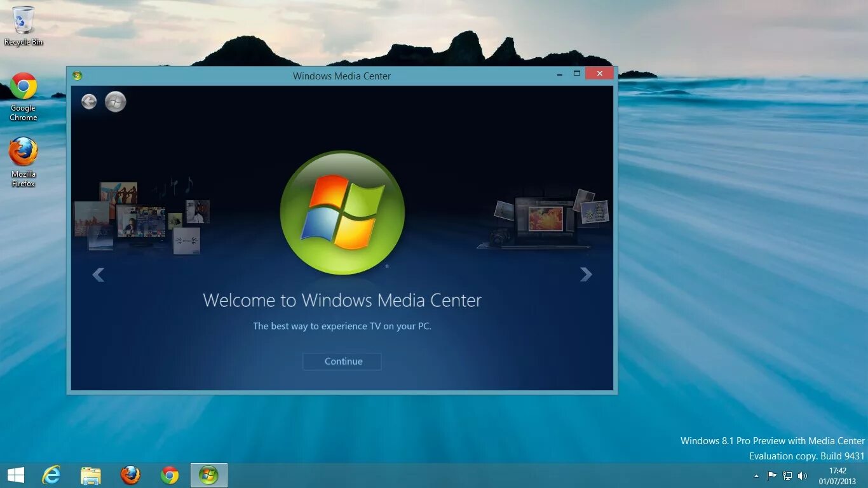Click 'The best way to experience TV' text
Viewport: 868px width, 488px height.
342,326
